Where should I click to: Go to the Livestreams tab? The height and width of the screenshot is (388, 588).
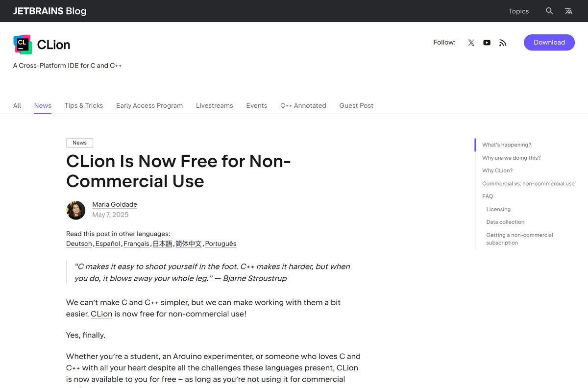tap(215, 105)
